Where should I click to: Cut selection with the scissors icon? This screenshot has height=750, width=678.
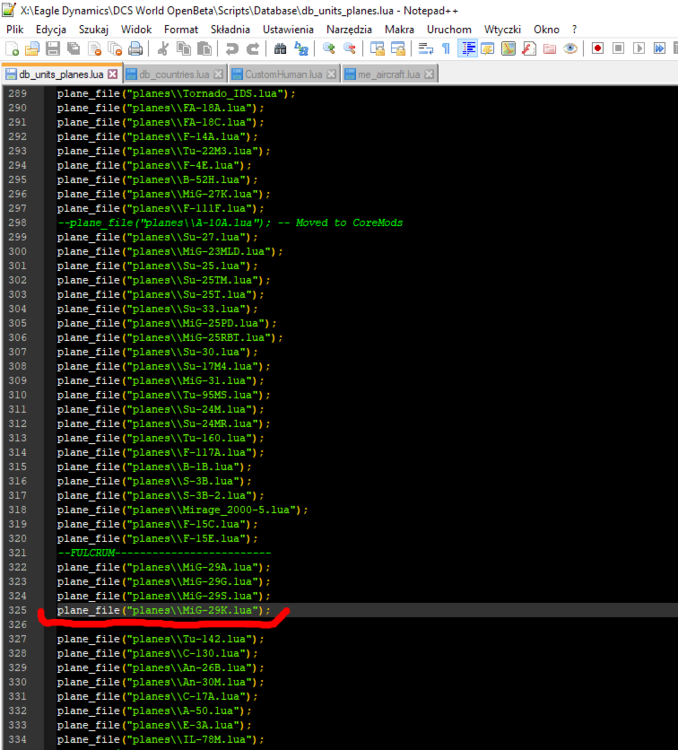163,48
